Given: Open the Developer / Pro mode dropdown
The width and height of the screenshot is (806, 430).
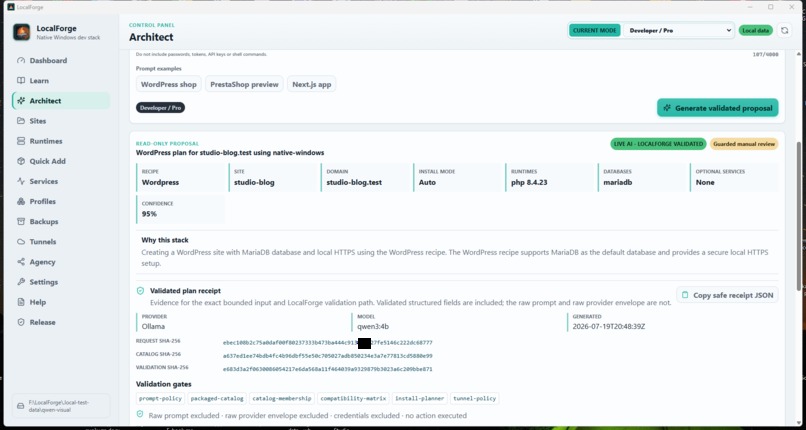Looking at the screenshot, I should tap(678, 30).
